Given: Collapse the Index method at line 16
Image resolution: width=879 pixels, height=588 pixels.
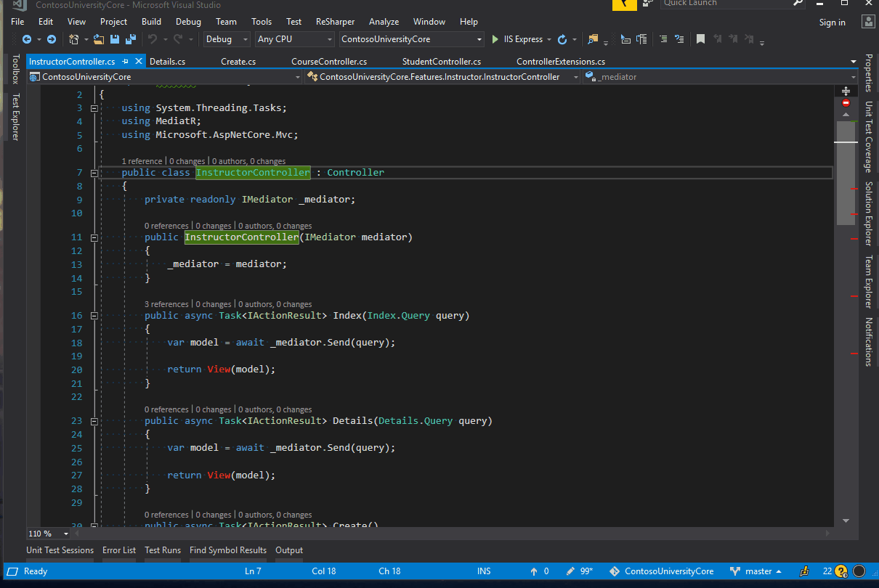Looking at the screenshot, I should 94,316.
